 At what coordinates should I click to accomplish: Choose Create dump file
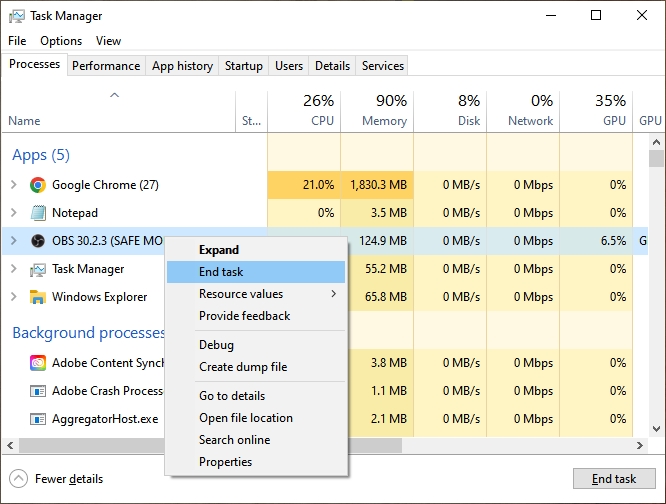(x=256, y=367)
